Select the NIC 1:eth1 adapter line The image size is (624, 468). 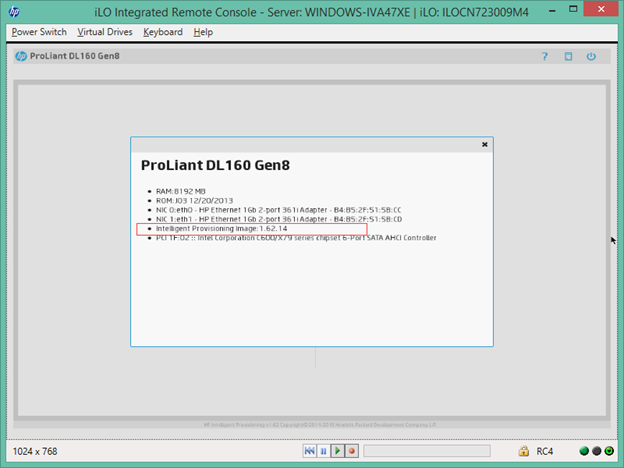point(279,219)
